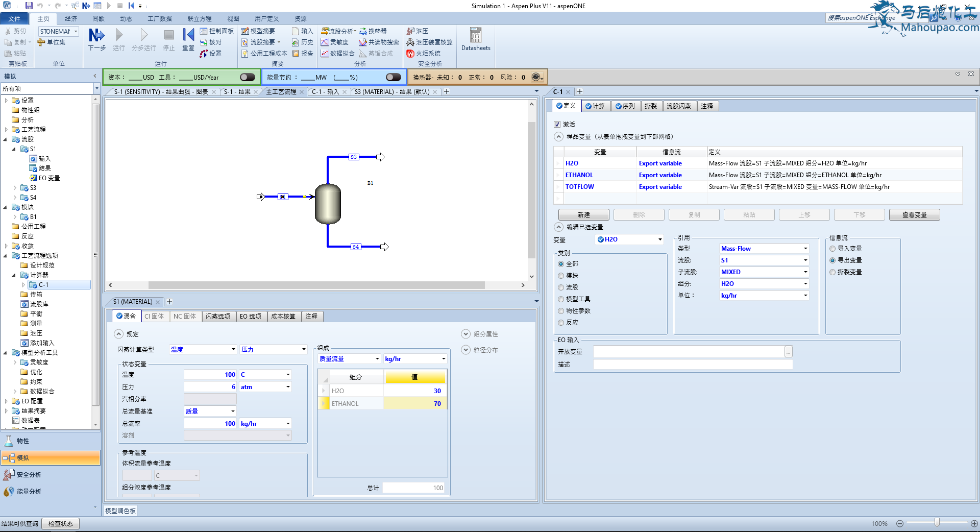
Task: Click the temperature value field 100
Action: (x=210, y=375)
